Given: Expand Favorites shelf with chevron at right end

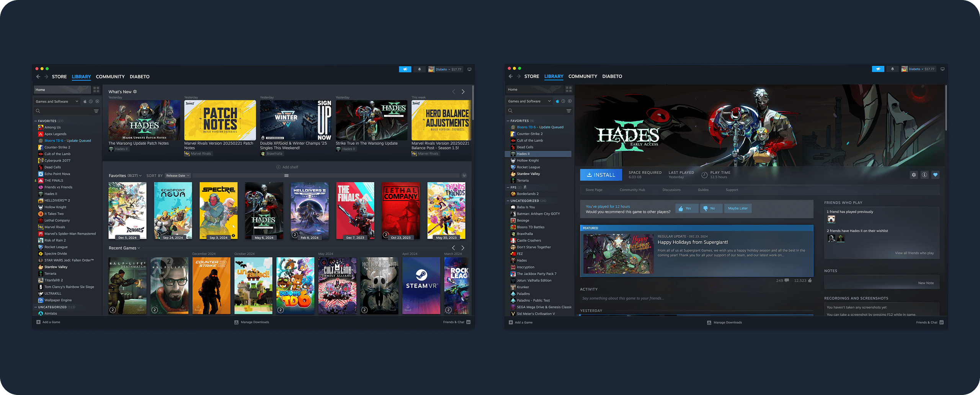Looking at the screenshot, I should 464,176.
